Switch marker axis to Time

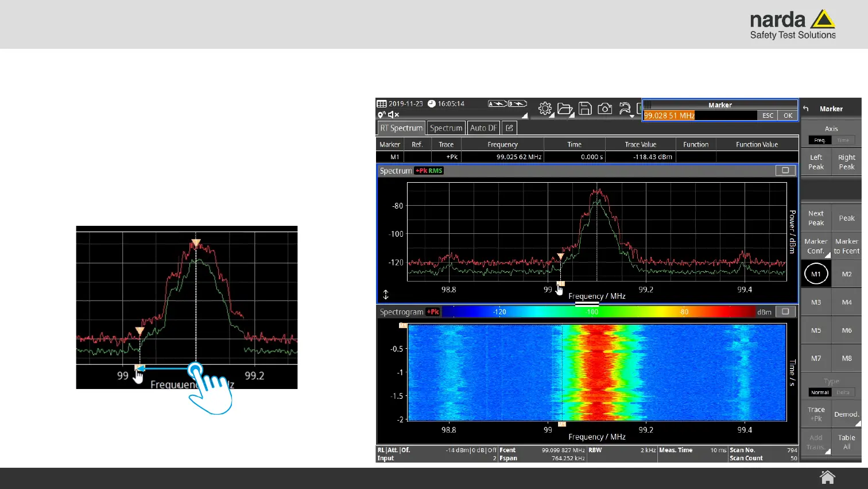pos(843,140)
